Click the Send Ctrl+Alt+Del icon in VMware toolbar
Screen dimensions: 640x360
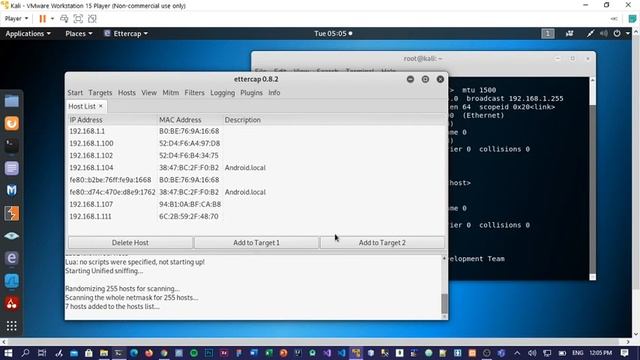click(64, 19)
